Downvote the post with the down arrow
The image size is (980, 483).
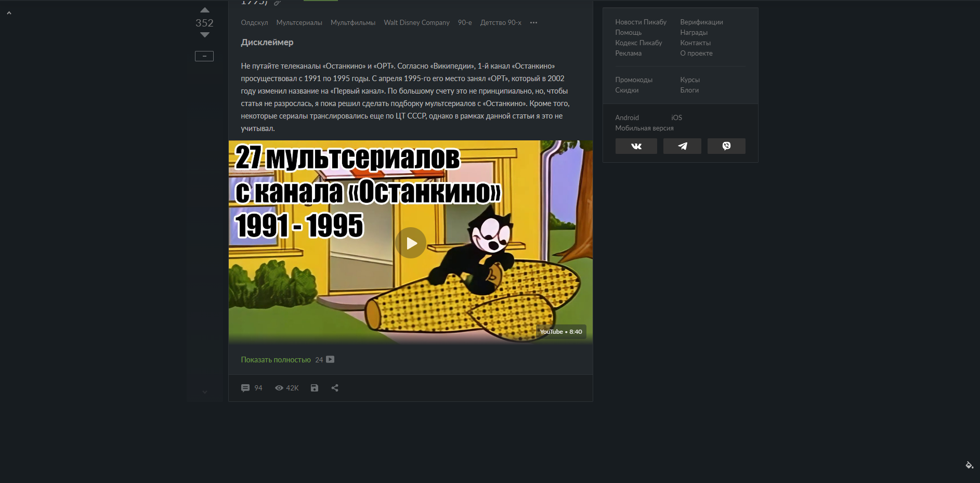(x=205, y=35)
